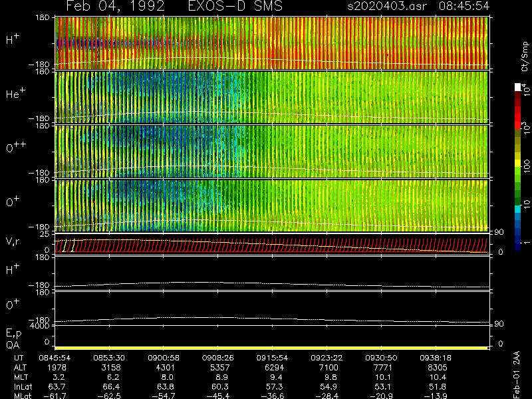
Task: Click the UT value '0938:18'
Action: 436,358
